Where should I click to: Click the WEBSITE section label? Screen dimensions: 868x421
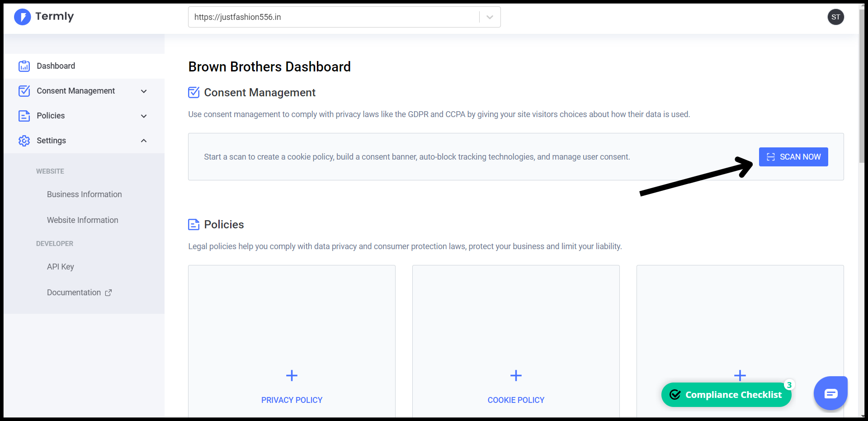(x=50, y=171)
